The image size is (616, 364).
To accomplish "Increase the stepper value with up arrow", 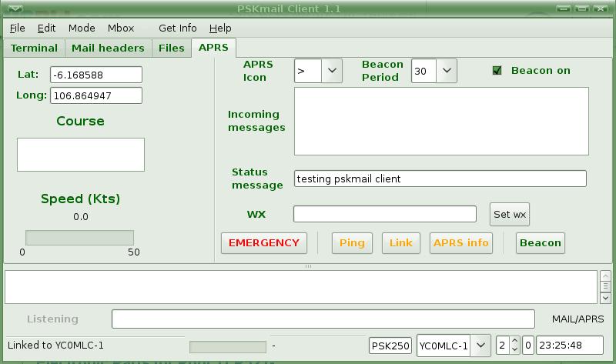I will (514, 341).
